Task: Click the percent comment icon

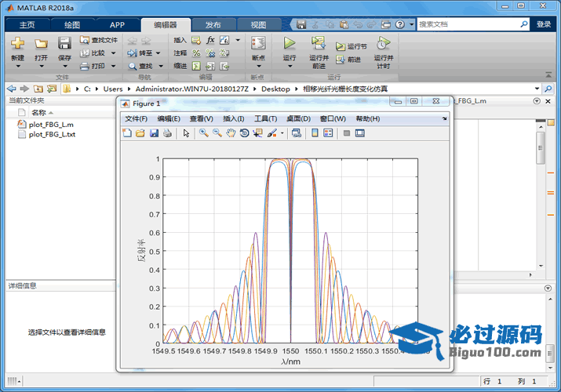Action: [x=196, y=53]
